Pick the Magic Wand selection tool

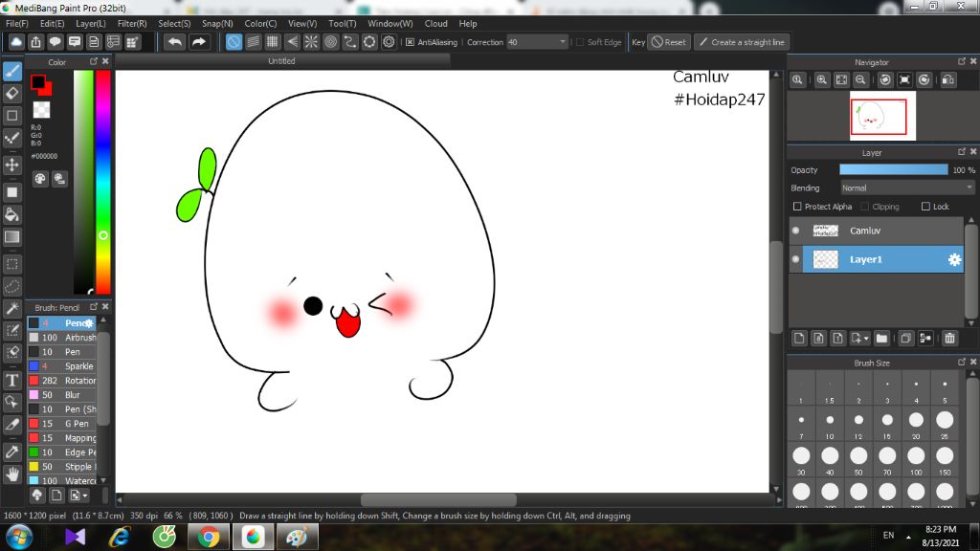pos(12,308)
